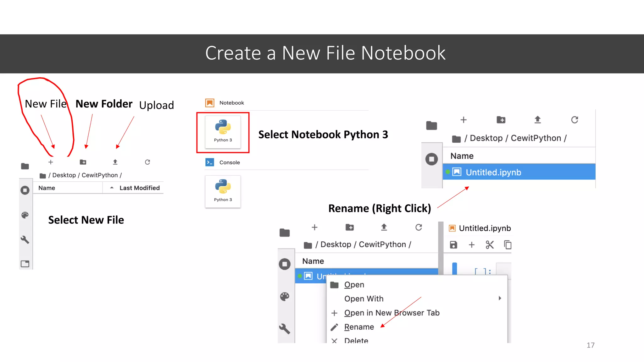Screen dimensions: 644x362
Task: Click the New File plus icon in left file browser
Action: (51, 162)
